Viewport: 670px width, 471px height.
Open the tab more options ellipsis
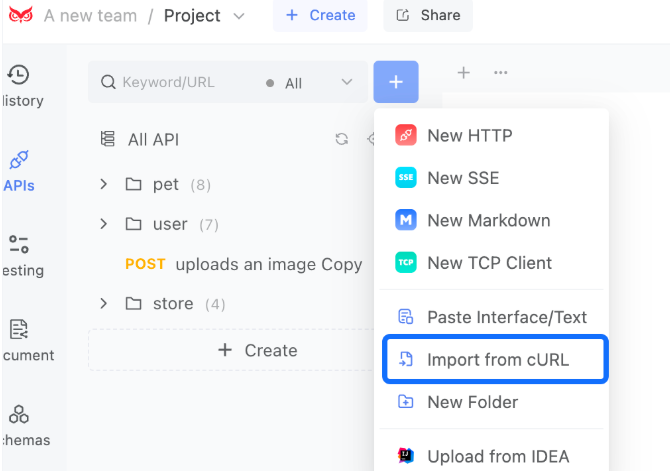pos(500,73)
